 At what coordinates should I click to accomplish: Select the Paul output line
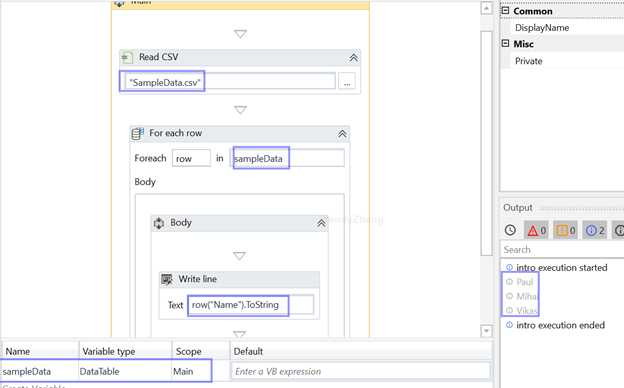[525, 282]
